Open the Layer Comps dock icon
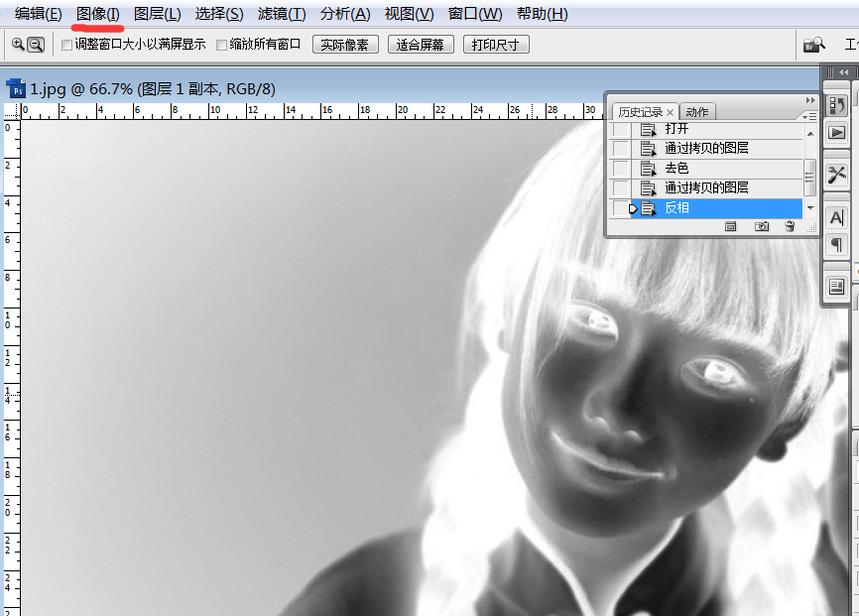859x616 pixels. 836,287
